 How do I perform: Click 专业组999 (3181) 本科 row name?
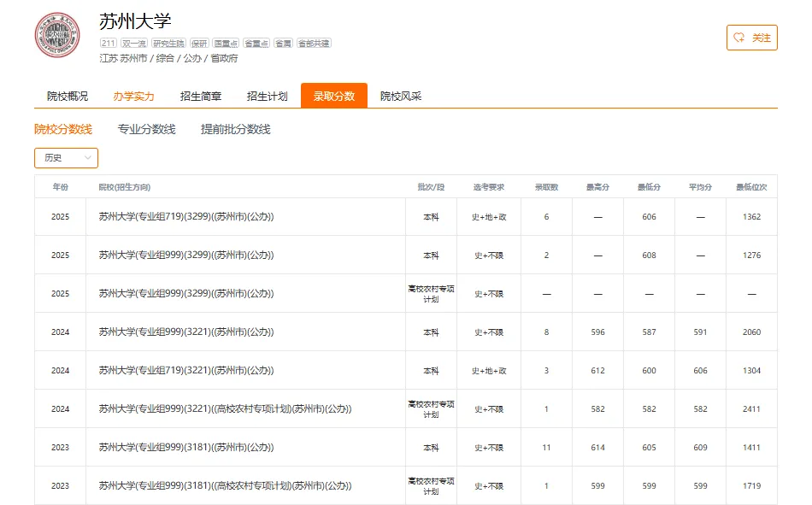186,447
